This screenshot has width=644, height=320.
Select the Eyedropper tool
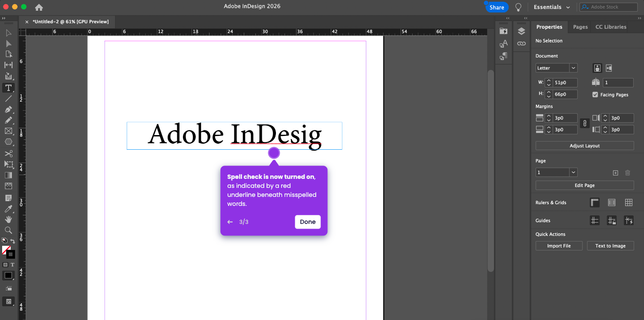pyautogui.click(x=8, y=209)
